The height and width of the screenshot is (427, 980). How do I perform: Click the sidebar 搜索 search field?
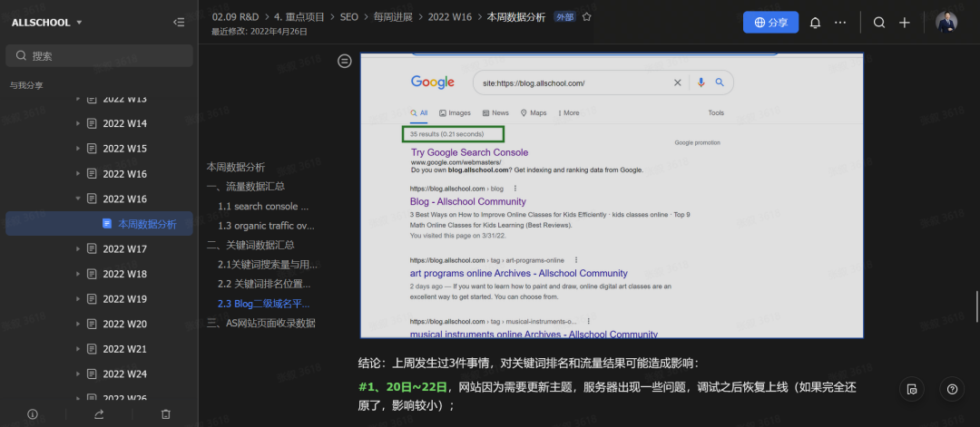[x=100, y=56]
